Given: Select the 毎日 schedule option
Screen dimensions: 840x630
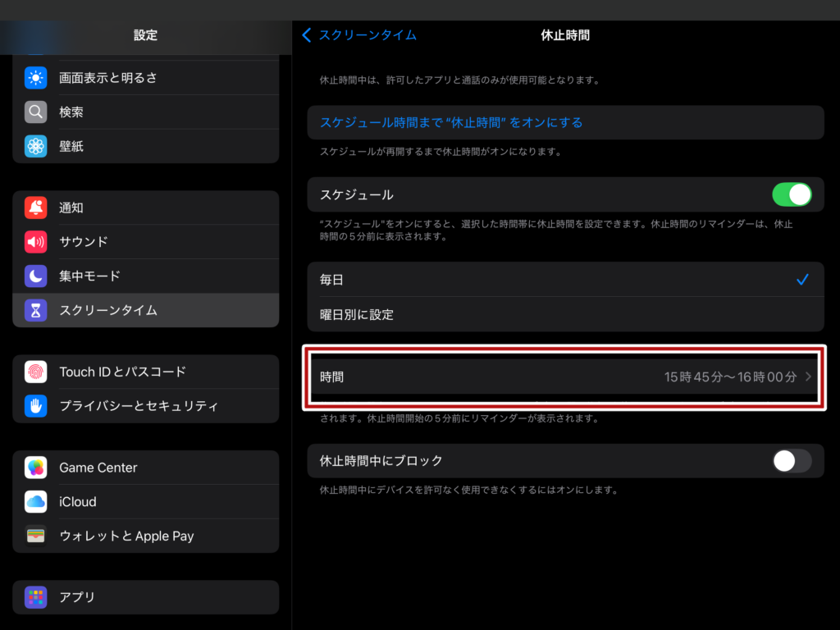Looking at the screenshot, I should (564, 280).
